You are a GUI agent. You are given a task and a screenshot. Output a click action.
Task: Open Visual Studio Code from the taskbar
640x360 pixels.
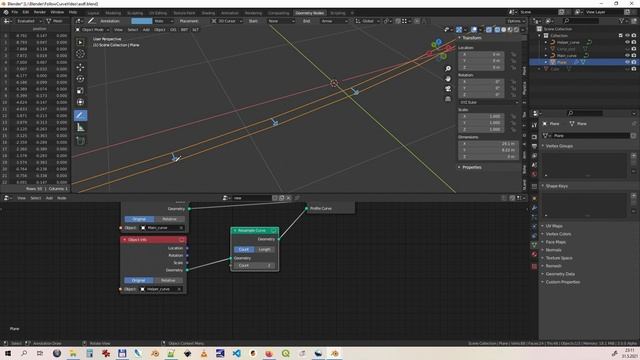click(x=236, y=353)
